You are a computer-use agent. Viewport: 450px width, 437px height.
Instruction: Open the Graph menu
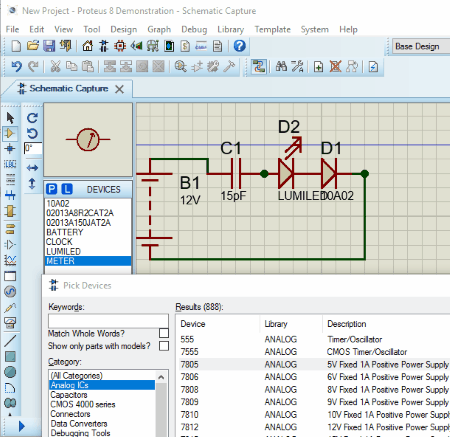(159, 29)
